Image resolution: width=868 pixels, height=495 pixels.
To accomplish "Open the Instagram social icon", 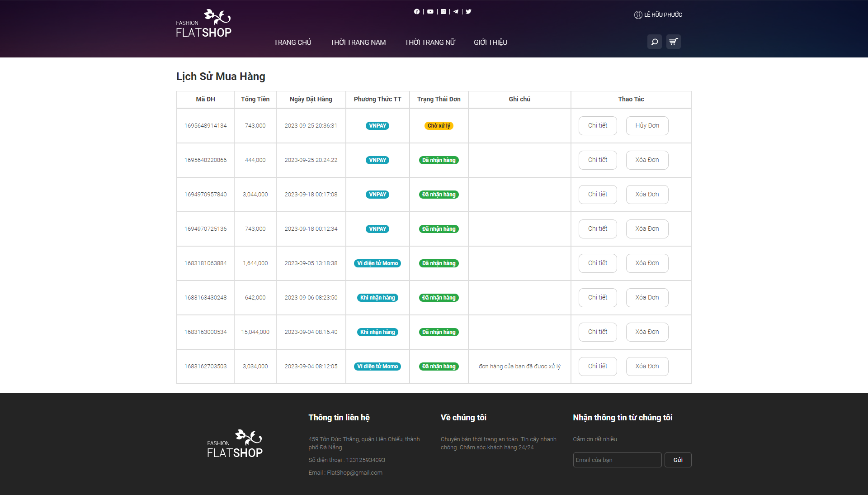I will click(443, 12).
